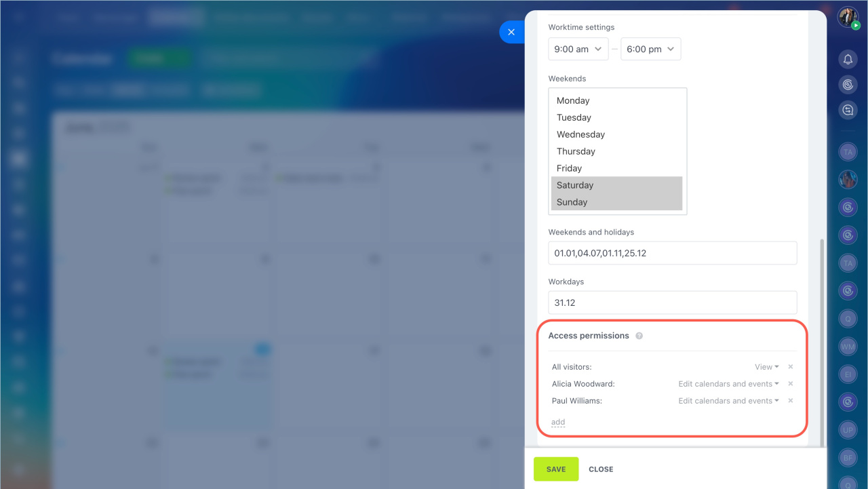This screenshot has height=489, width=868.
Task: Remove All visitors permission entry
Action: point(790,367)
